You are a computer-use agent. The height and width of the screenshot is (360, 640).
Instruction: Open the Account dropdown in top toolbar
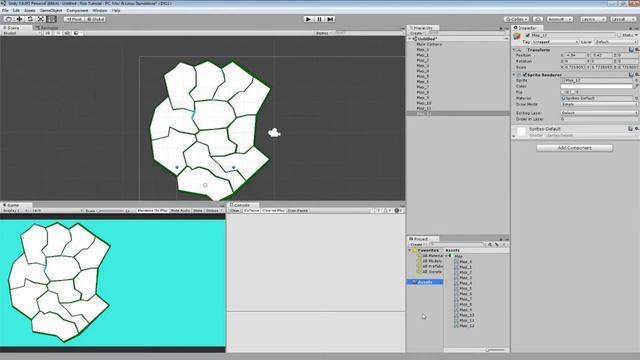pos(560,19)
